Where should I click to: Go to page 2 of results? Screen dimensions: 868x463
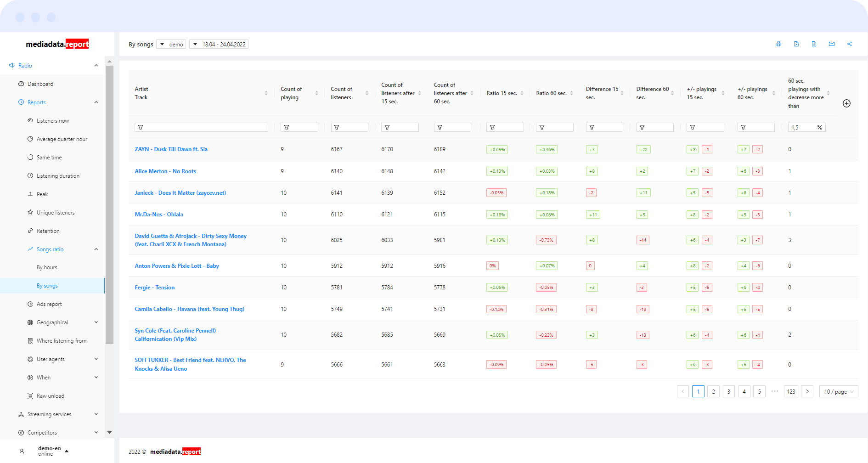(x=713, y=392)
